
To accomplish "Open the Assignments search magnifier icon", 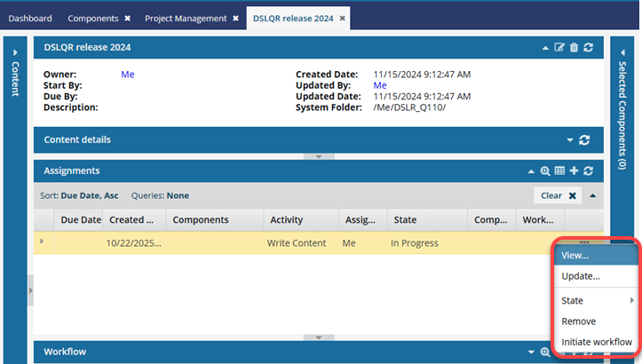I will coord(546,170).
